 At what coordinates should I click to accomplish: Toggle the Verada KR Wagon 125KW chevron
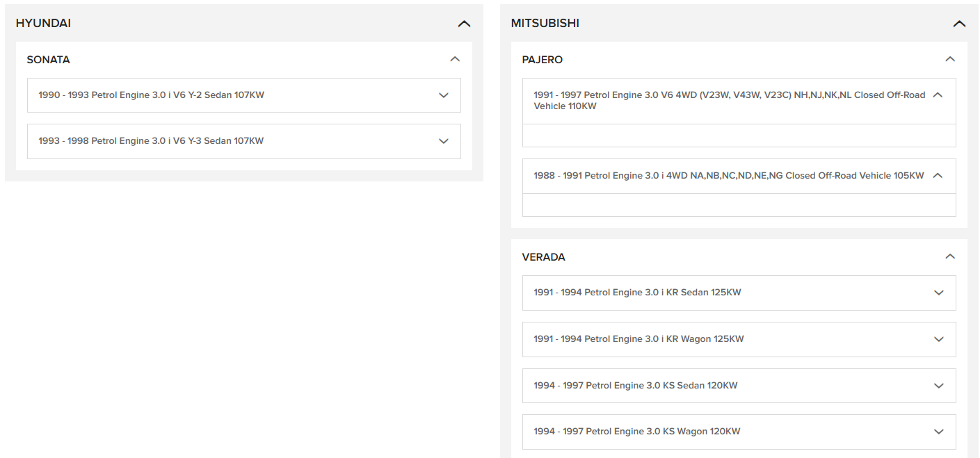coord(938,339)
